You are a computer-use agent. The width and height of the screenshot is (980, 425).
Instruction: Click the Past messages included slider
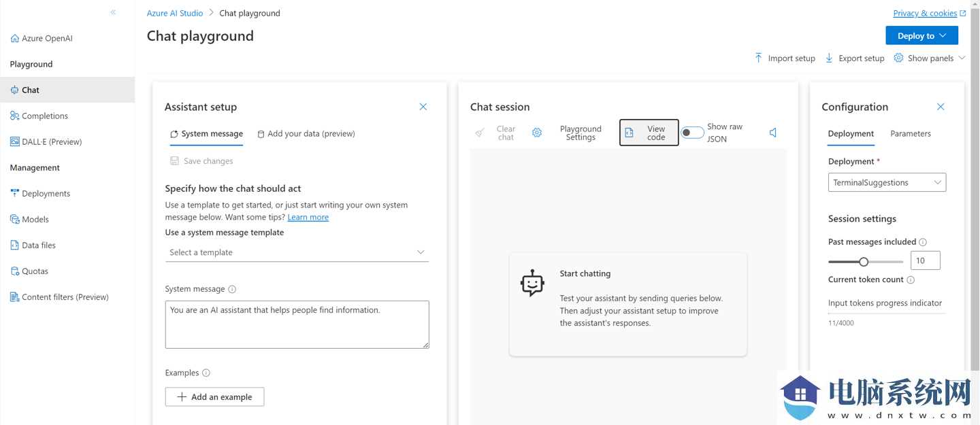point(865,262)
